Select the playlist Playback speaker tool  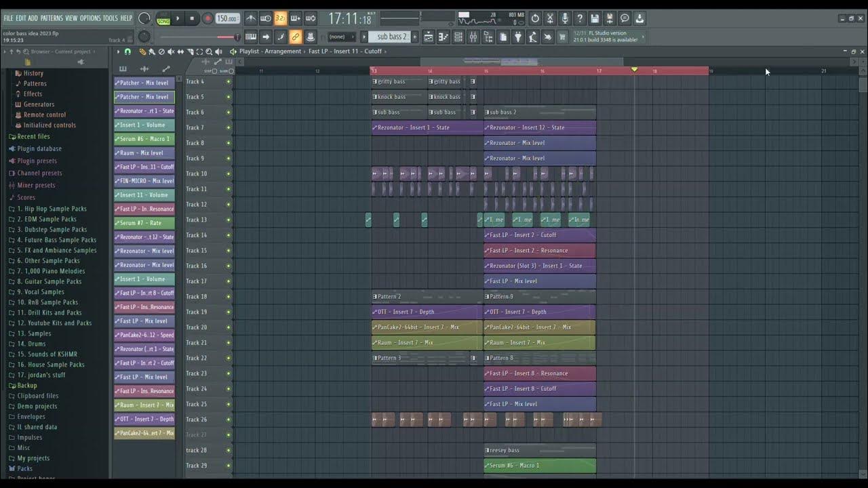coord(218,52)
